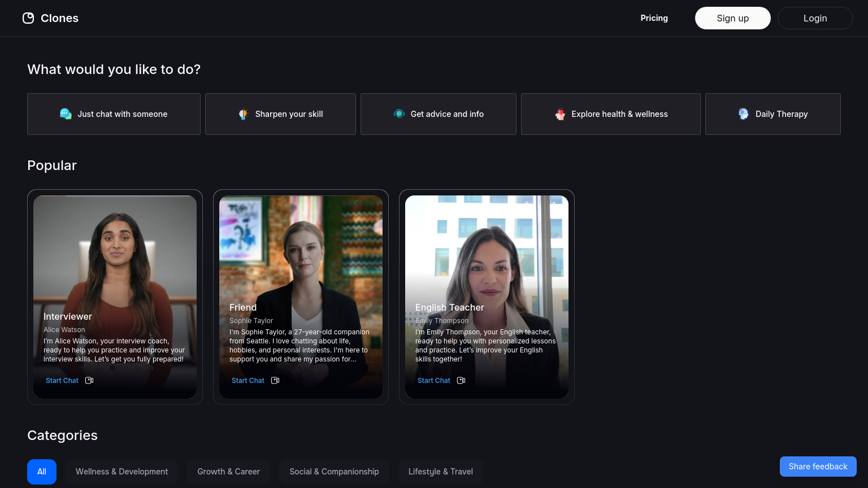Show Social & Companionship clones
The height and width of the screenshot is (488, 868).
pyautogui.click(x=334, y=472)
